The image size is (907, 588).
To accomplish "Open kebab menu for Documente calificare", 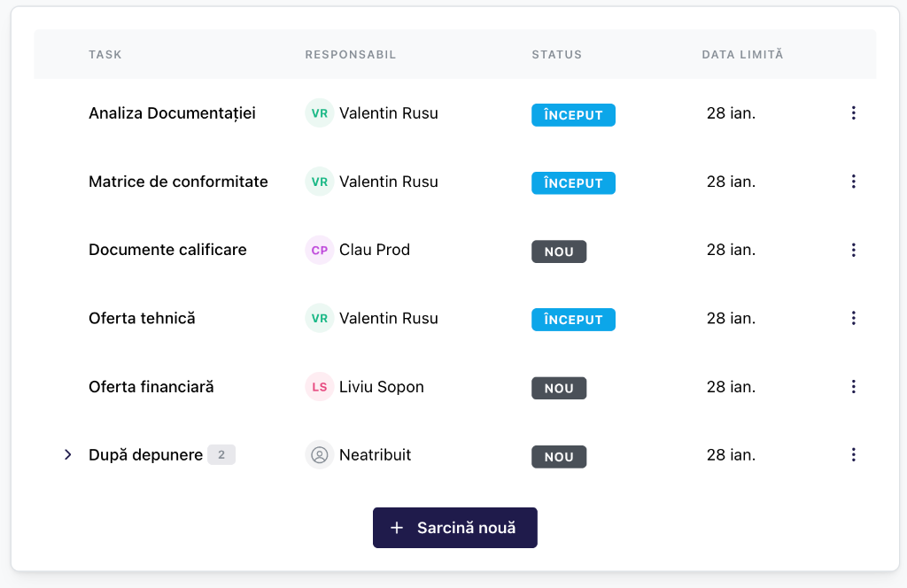I will click(x=853, y=250).
